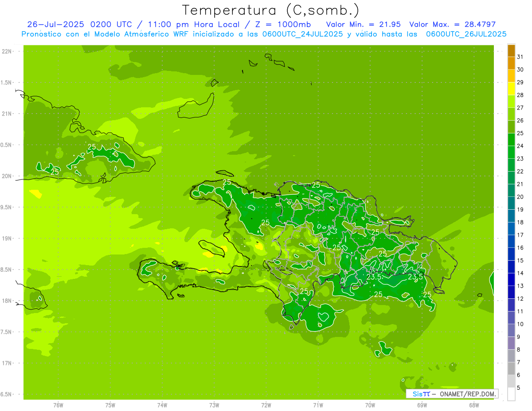This screenshot has height=411, width=532.
Task: Click the "Temperatura (C,somb.)" map title
Action: pos(270,10)
